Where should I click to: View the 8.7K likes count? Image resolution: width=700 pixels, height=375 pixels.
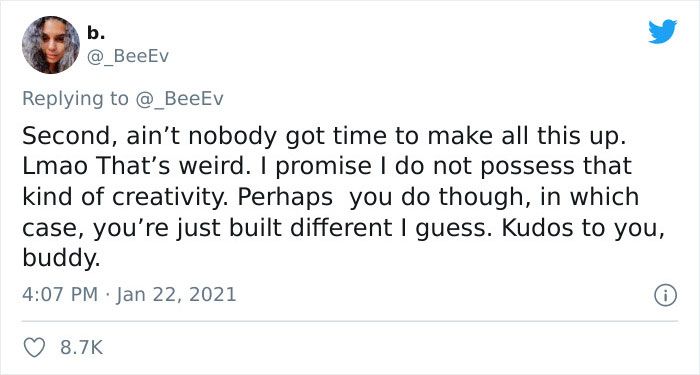coord(81,348)
